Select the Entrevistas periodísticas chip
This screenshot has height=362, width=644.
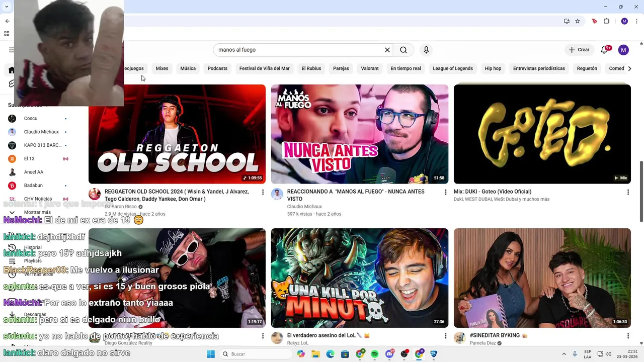pyautogui.click(x=539, y=68)
